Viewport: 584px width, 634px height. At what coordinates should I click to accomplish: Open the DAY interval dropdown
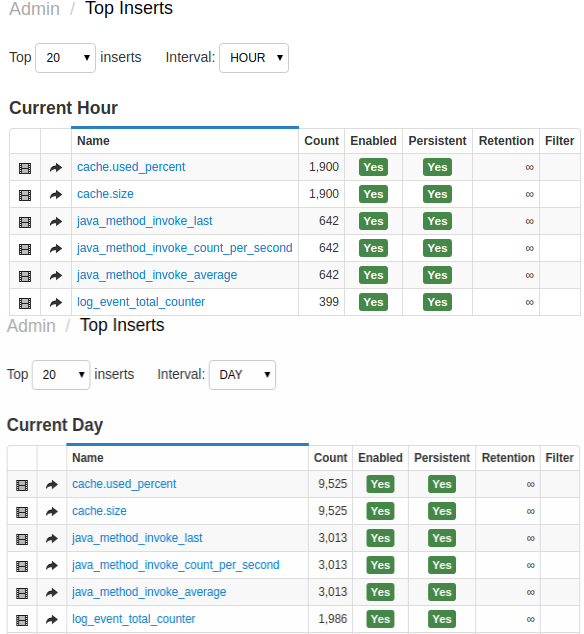pos(242,375)
